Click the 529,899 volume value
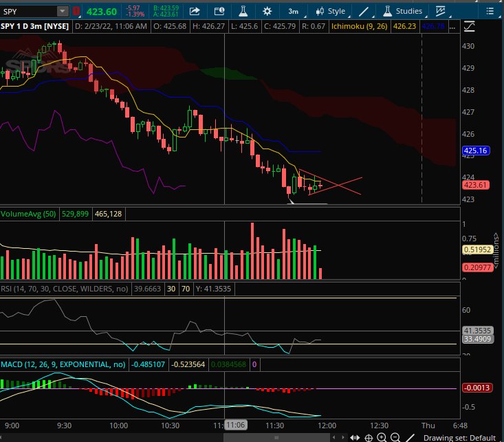The height and width of the screenshot is (442, 504). (75, 214)
